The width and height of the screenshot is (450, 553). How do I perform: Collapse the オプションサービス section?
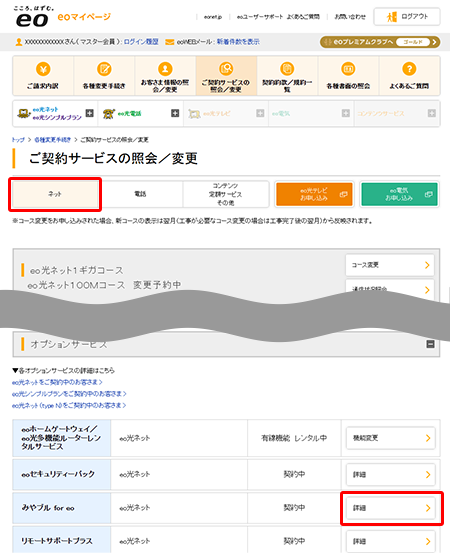click(430, 344)
